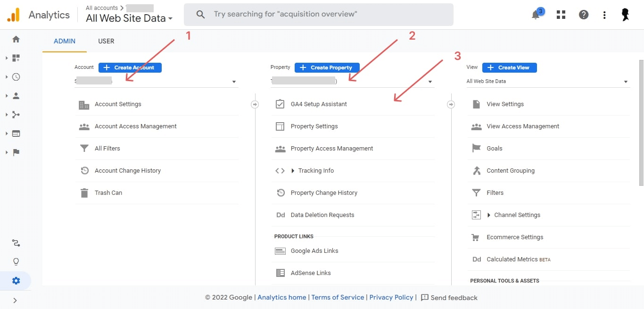Viewport: 644px width, 309px height.
Task: Click Create Property button
Action: (x=327, y=67)
